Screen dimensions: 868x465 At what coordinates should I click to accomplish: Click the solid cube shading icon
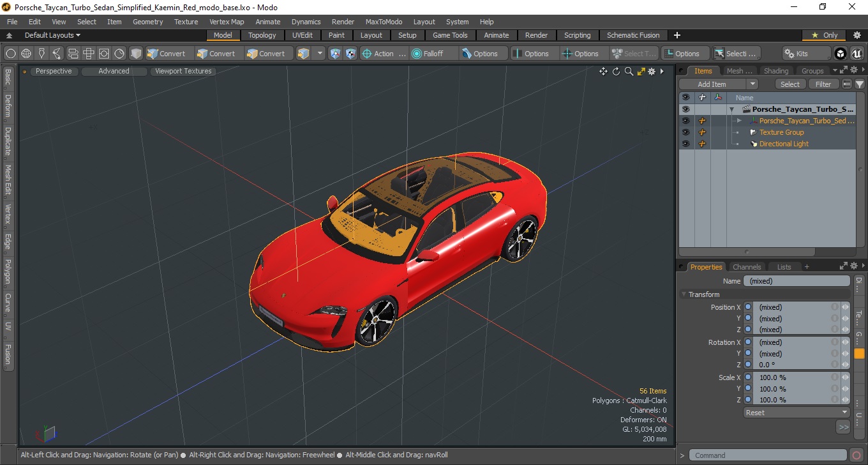tap(136, 54)
